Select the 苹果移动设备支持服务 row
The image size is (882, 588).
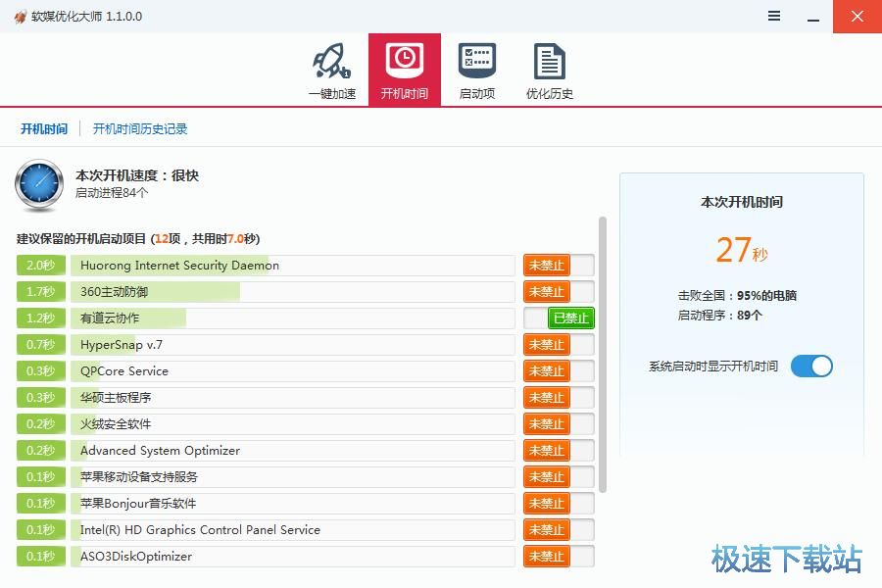pos(292,476)
